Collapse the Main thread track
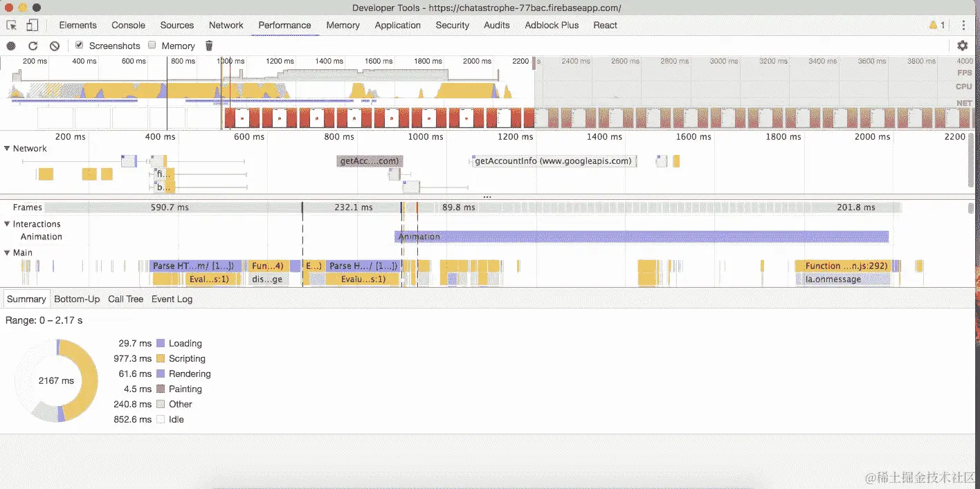Screen dimensions: 980x489 pyautogui.click(x=7, y=253)
